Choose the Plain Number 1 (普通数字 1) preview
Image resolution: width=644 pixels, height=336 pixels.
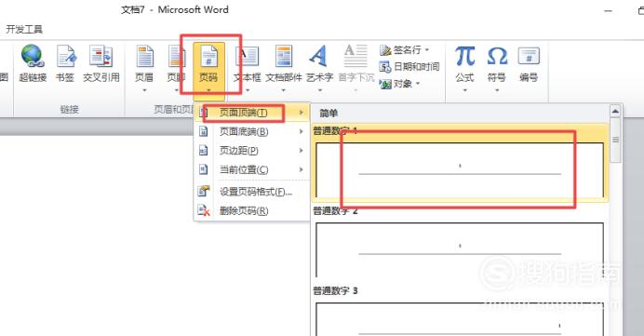coord(460,169)
